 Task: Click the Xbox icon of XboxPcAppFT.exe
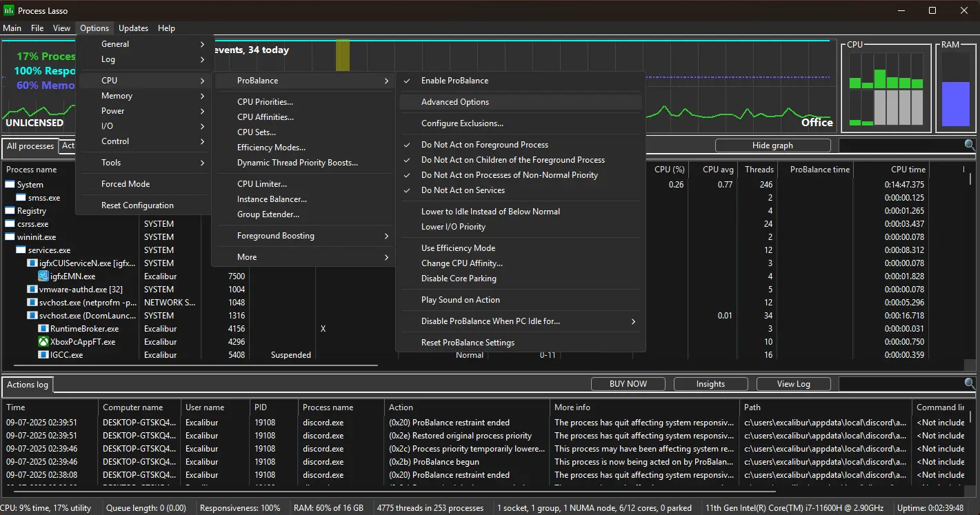43,342
